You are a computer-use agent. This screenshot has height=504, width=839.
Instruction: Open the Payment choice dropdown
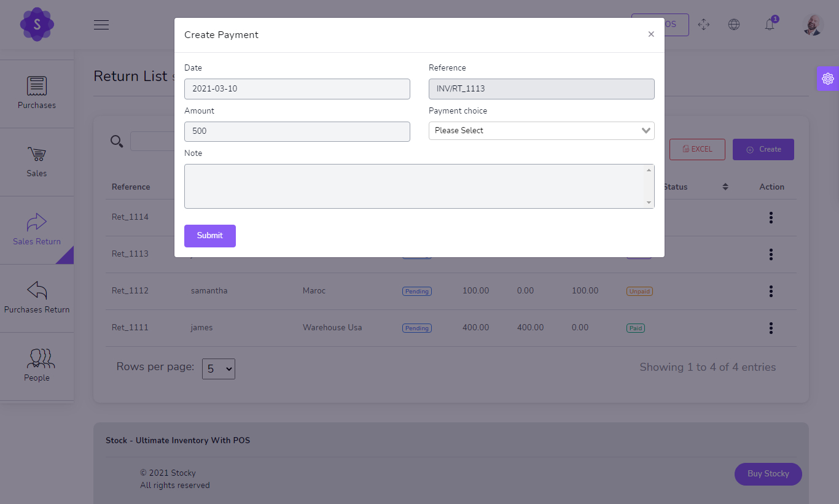coord(541,130)
